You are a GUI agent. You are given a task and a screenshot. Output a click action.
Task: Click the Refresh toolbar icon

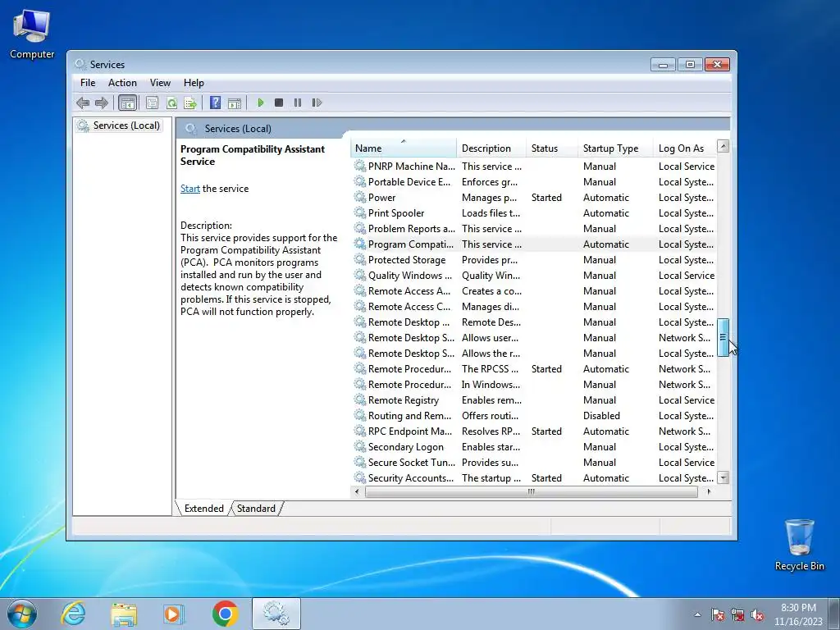[x=171, y=103]
